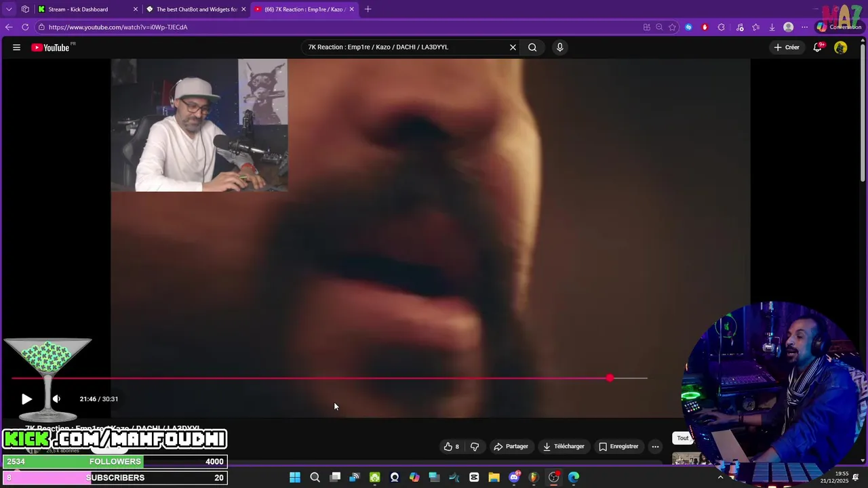868x488 pixels.
Task: Open the tab search dropdown arrow
Action: (9, 9)
